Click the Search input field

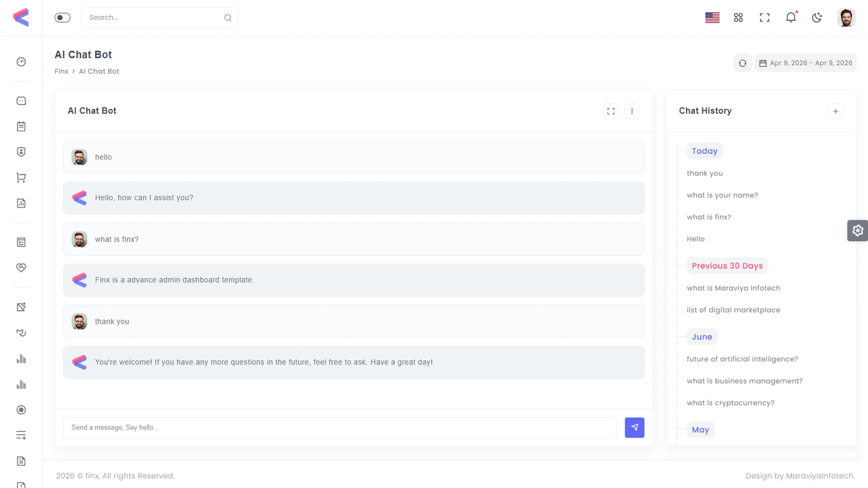160,18
